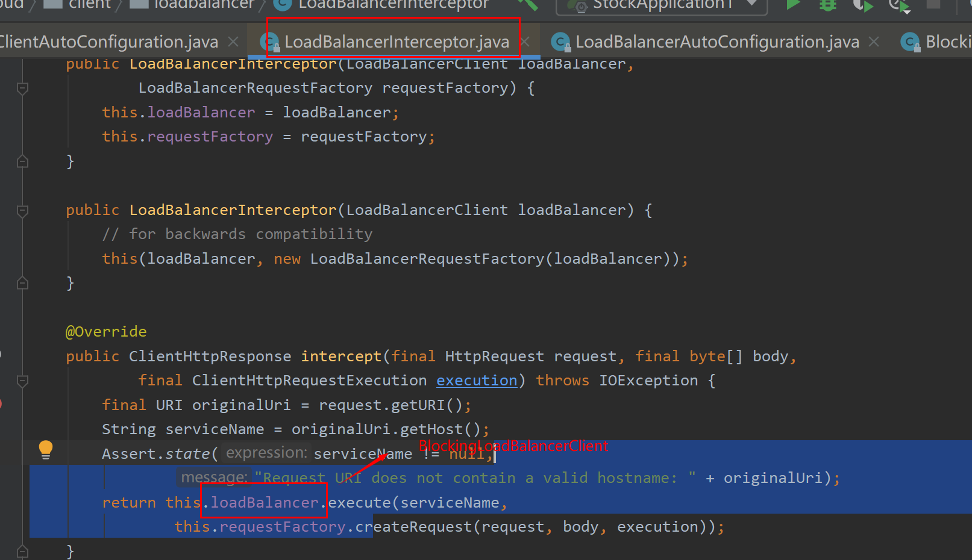Click the loadbalancer folder in breadcrumb

(204, 5)
